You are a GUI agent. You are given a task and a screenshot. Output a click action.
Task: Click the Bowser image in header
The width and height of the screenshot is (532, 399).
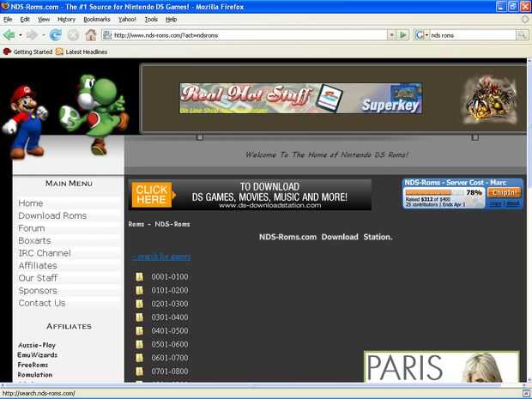490,100
